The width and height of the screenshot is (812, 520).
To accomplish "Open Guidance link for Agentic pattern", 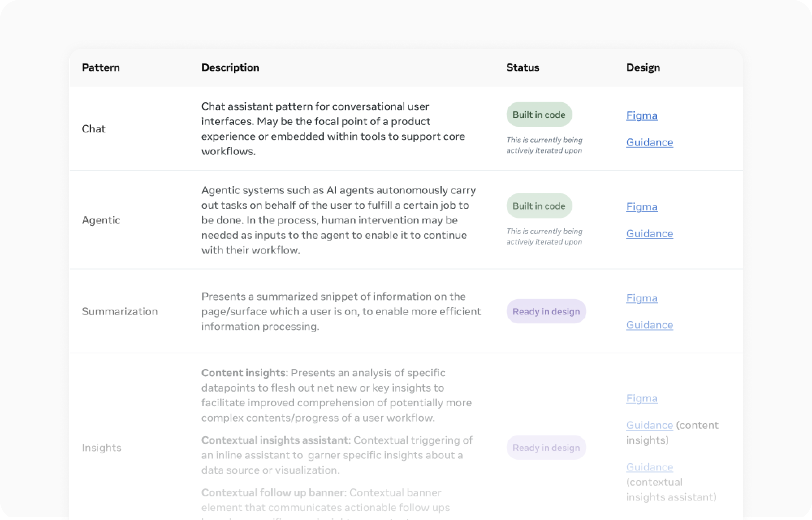I will coord(649,234).
